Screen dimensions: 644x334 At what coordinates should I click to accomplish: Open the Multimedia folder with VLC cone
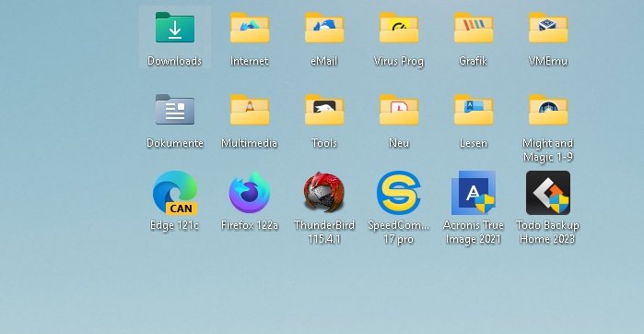click(250, 110)
